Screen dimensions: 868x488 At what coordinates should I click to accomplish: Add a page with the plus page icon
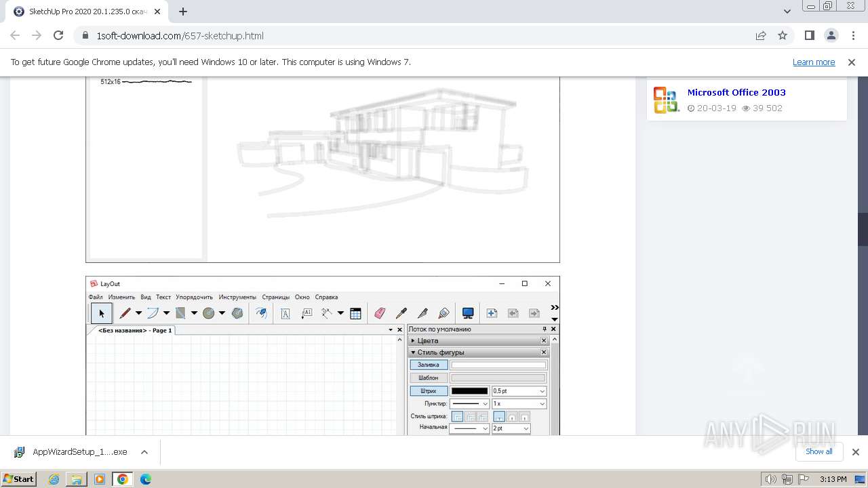point(492,313)
